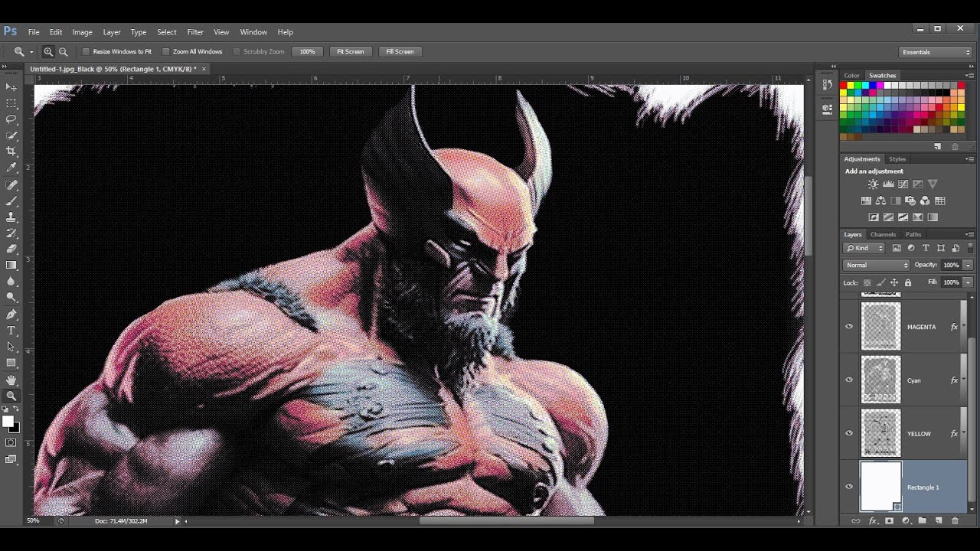Enable Resize Windows to Fit checkbox

(x=87, y=51)
